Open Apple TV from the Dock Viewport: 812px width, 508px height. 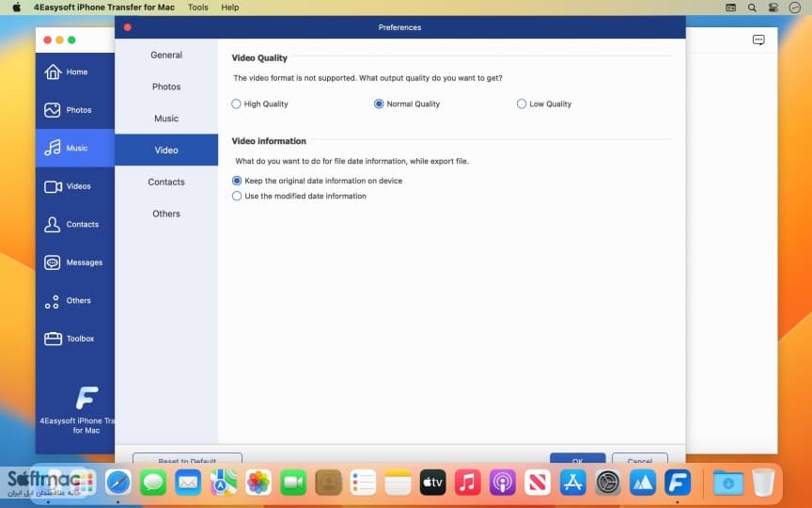coord(432,483)
